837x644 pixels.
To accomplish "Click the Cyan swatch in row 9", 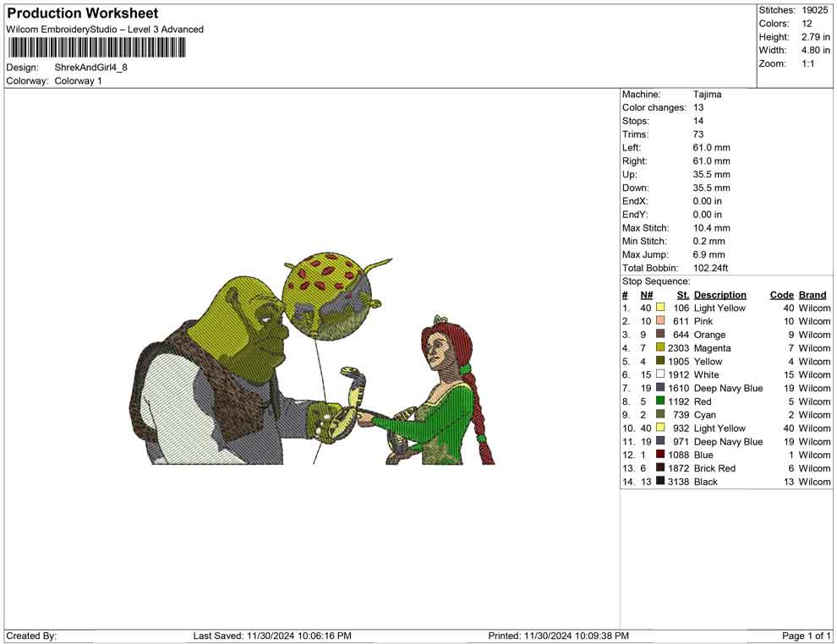I will coord(660,414).
